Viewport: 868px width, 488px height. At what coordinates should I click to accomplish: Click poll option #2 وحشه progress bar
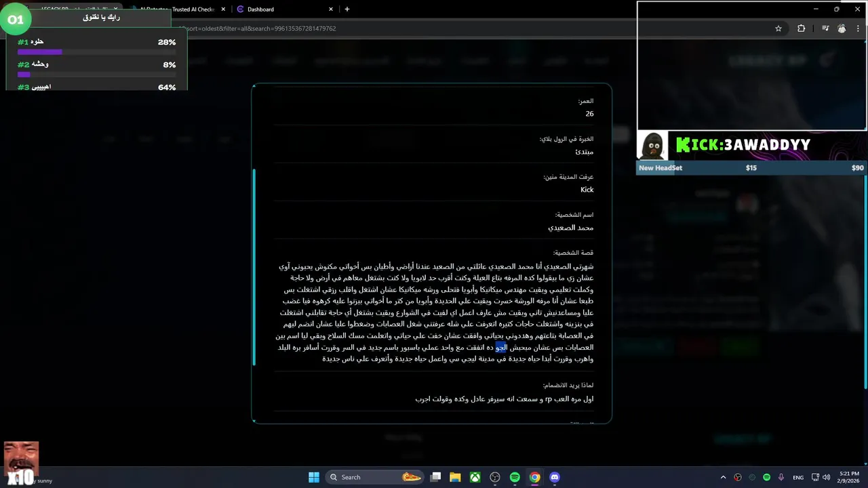tap(96, 75)
